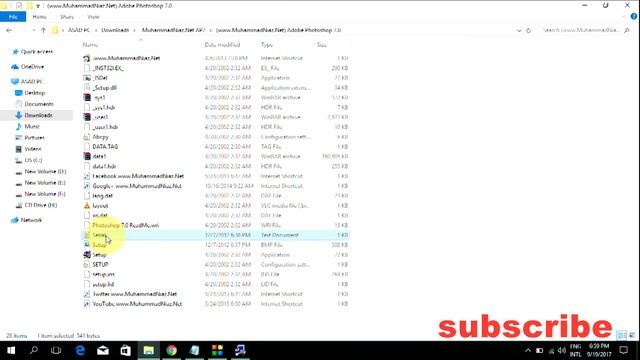640x360 pixels.
Task: Select the SETUP configuration settings file
Action: pos(100,264)
